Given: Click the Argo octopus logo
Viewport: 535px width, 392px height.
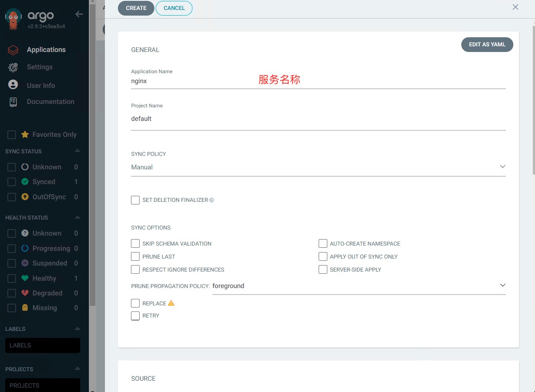Looking at the screenshot, I should coord(14,19).
